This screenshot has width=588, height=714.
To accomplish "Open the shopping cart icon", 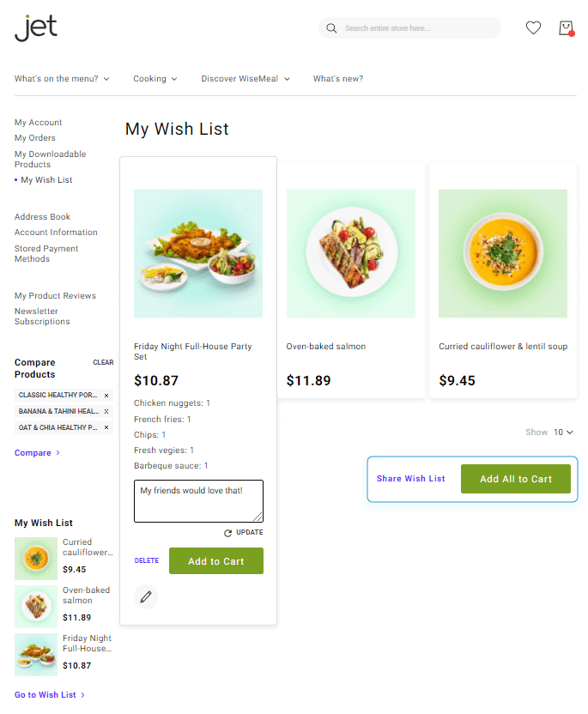I will tap(566, 28).
